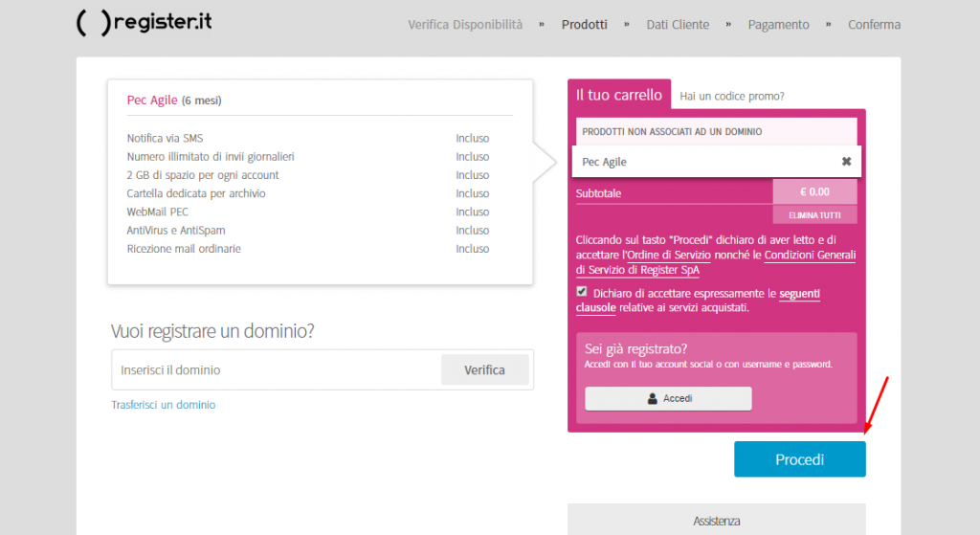
Task: Switch to Il tuo carrello tab
Action: pyautogui.click(x=618, y=95)
